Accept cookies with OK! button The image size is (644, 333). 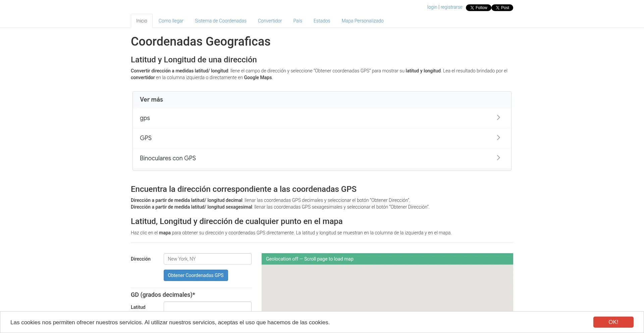click(613, 322)
